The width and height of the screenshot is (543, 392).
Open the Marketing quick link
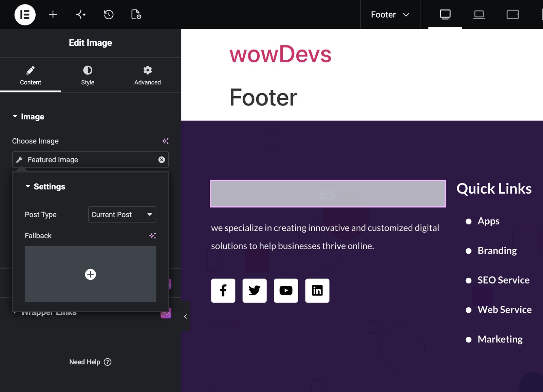[500, 339]
